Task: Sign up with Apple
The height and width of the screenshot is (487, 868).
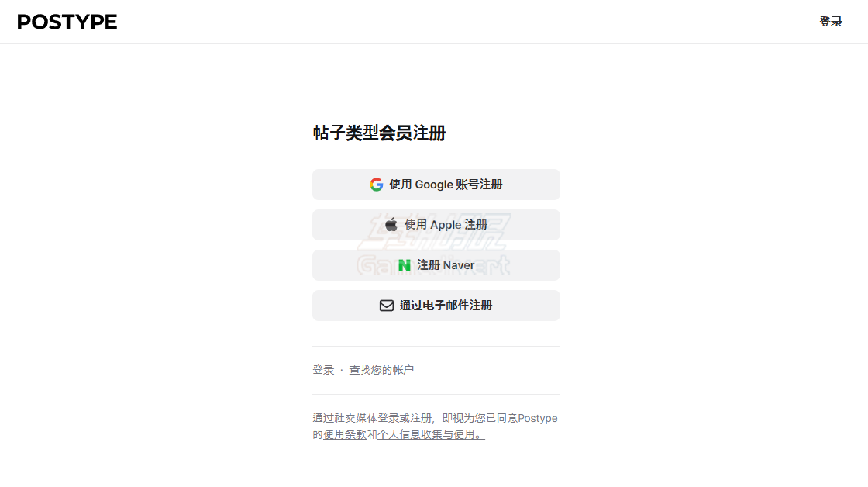Action: (436, 224)
